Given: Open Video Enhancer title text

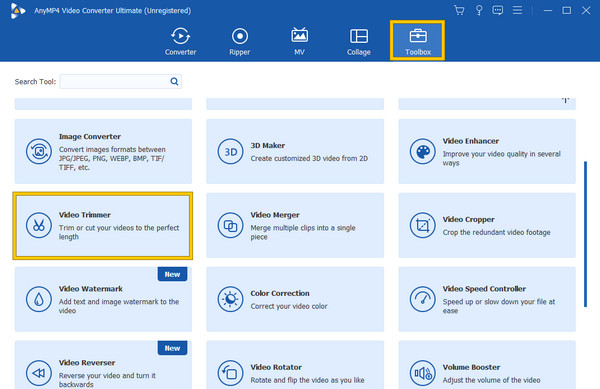Looking at the screenshot, I should pyautogui.click(x=471, y=141).
